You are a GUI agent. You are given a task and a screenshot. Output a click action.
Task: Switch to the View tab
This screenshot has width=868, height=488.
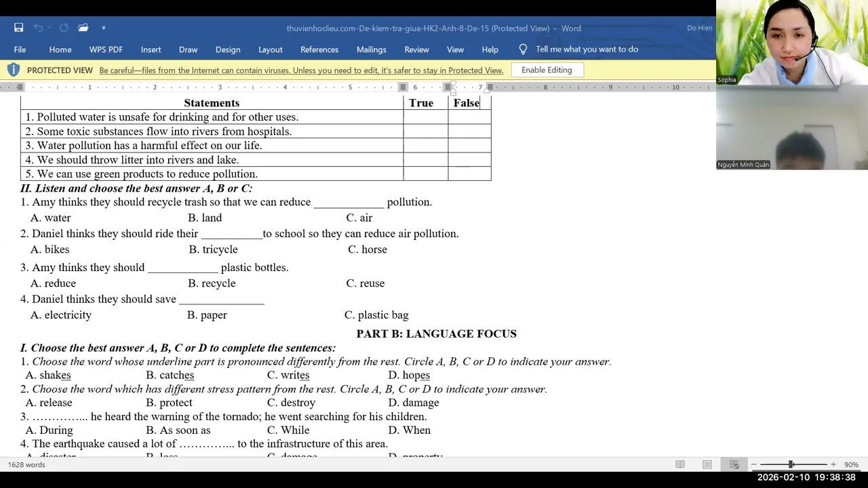pos(455,49)
